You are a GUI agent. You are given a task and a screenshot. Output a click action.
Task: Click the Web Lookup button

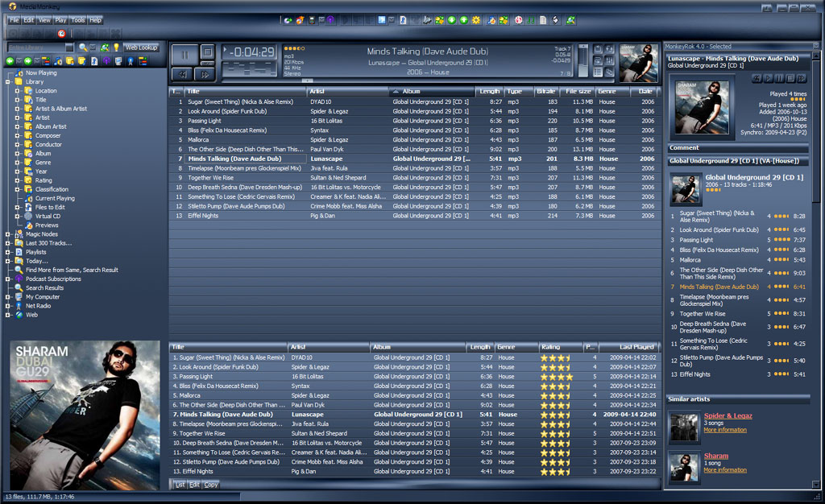point(141,48)
